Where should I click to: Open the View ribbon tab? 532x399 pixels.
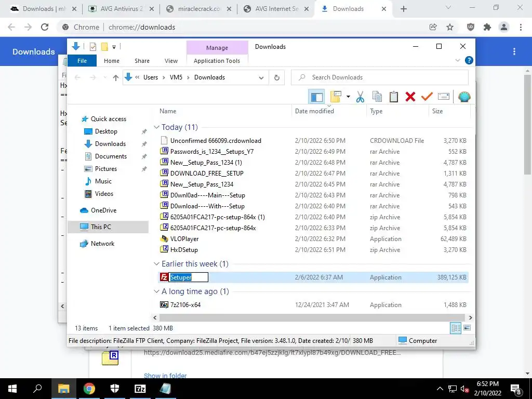pos(171,61)
